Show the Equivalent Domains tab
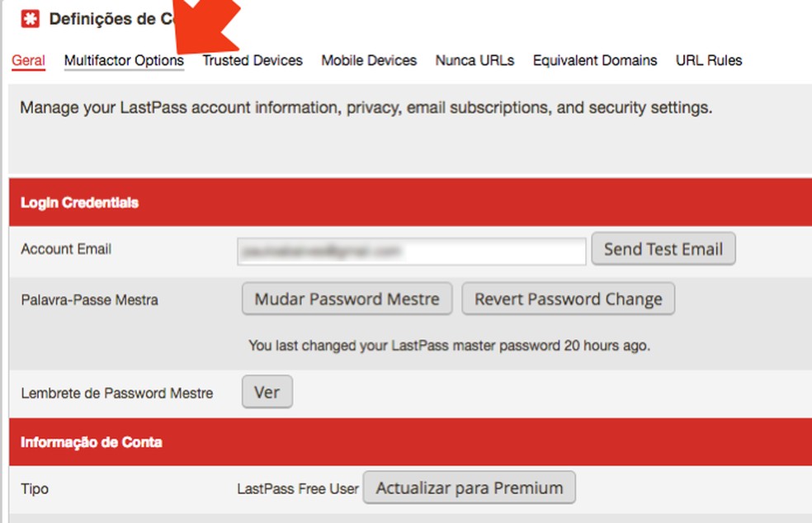 tap(595, 60)
